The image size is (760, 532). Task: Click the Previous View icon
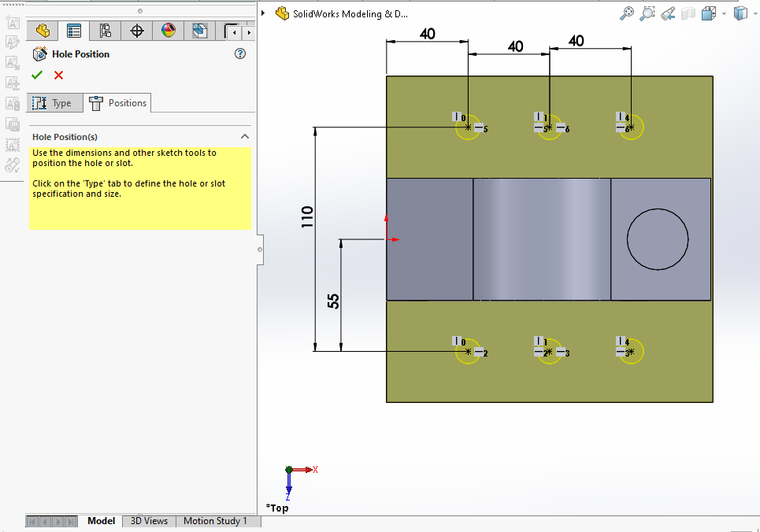[x=668, y=13]
